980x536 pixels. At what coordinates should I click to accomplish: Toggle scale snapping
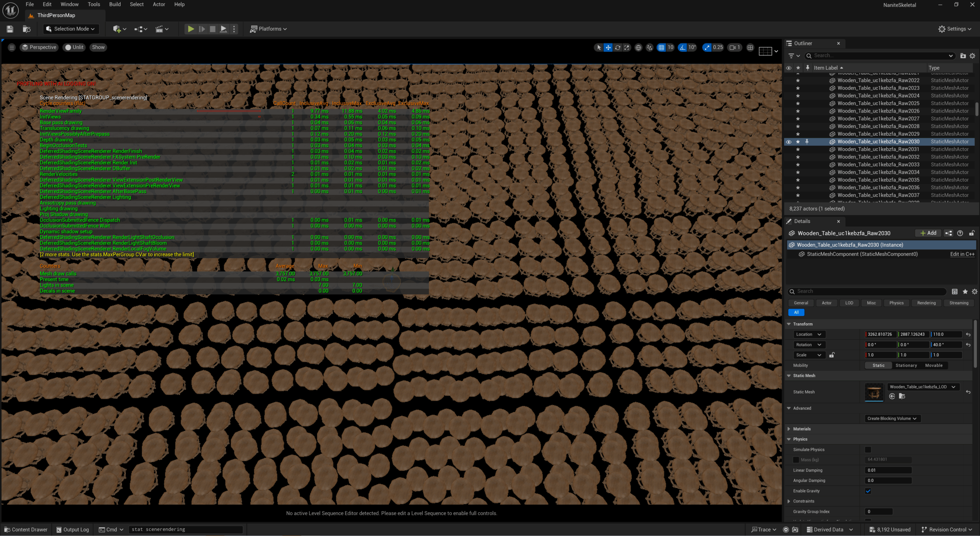tap(707, 47)
